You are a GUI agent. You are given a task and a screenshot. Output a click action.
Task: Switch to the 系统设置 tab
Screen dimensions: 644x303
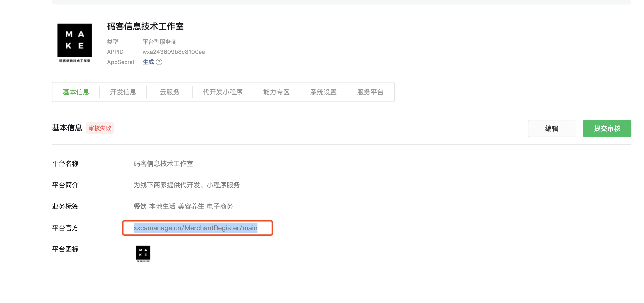(323, 92)
